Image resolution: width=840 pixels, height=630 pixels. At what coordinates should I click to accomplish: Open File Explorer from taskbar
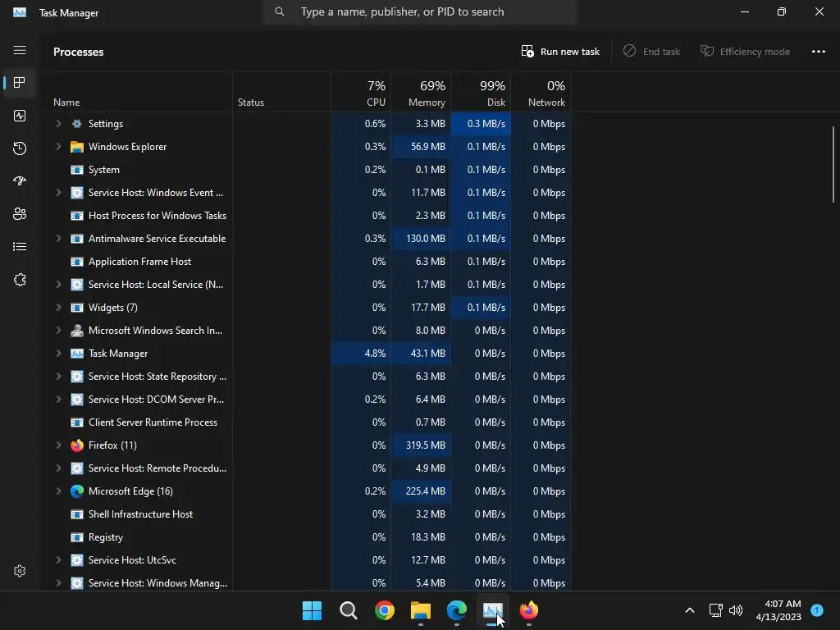tap(421, 610)
